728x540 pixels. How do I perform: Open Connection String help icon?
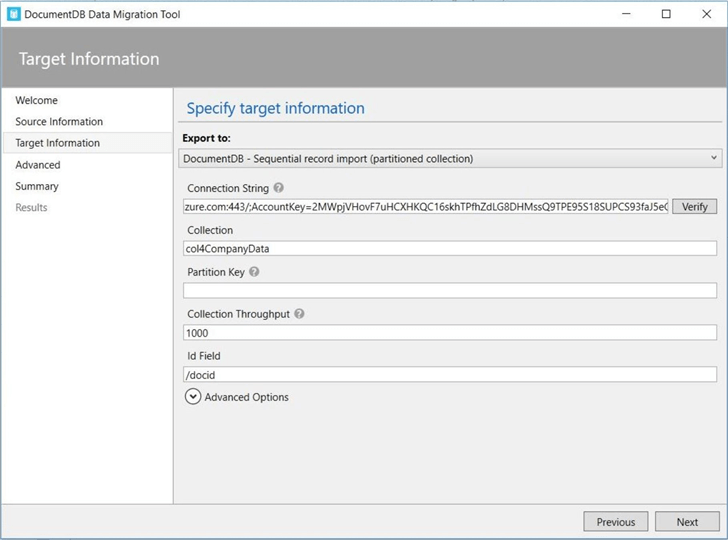pyautogui.click(x=279, y=188)
